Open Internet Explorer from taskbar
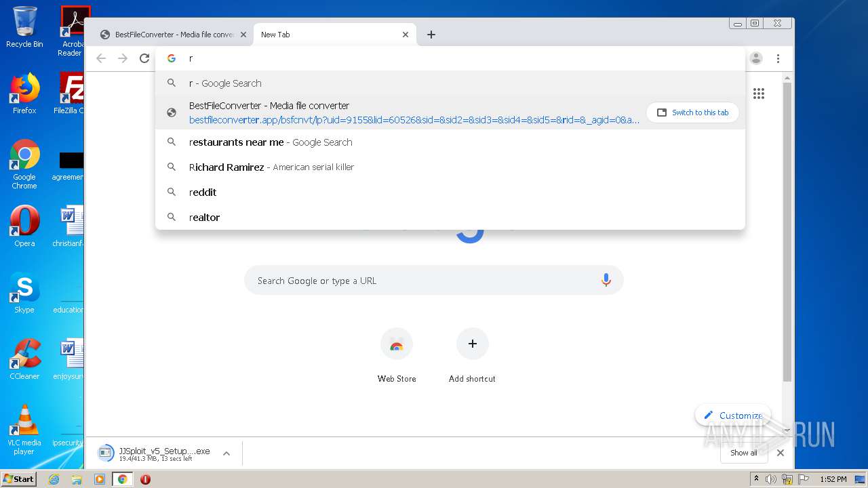Viewport: 868px width, 488px height. (x=54, y=479)
